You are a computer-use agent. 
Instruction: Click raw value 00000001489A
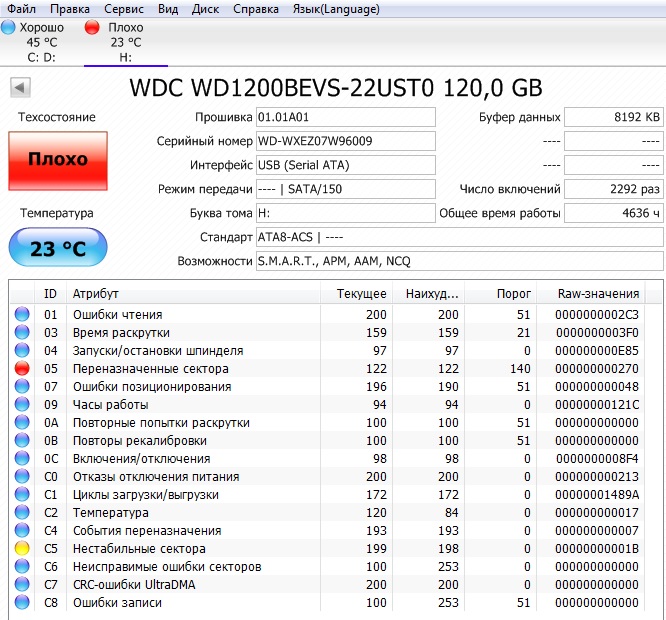pos(597,495)
